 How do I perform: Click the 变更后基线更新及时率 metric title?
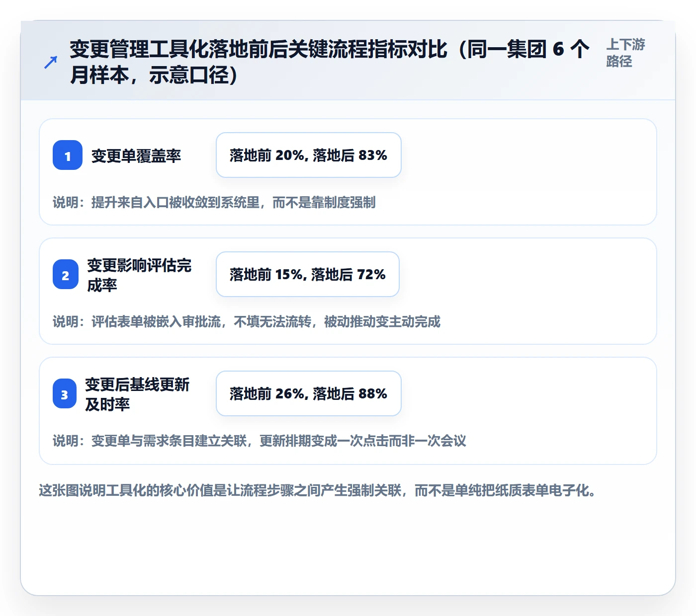[x=138, y=394]
